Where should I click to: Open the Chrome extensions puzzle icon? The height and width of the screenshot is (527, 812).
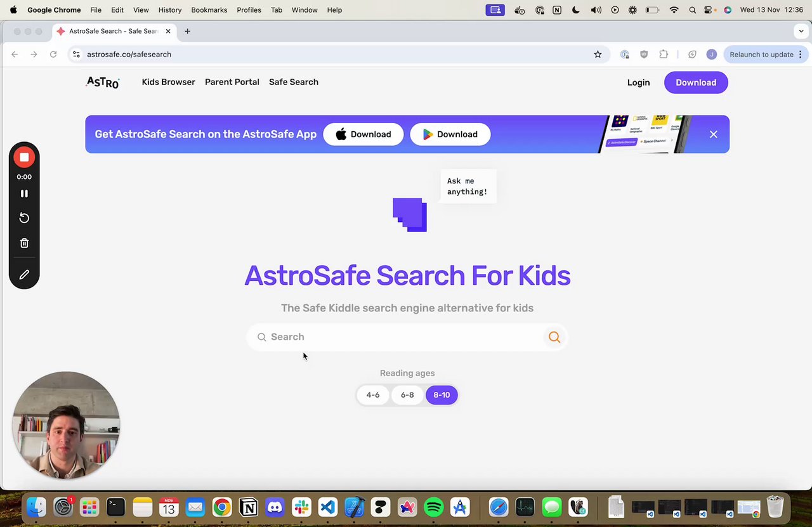pos(664,55)
